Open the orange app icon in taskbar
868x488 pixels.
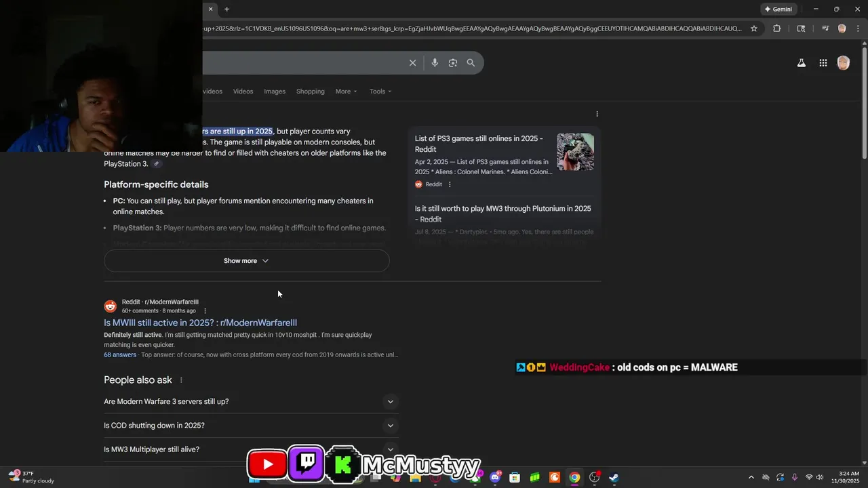coord(554,477)
